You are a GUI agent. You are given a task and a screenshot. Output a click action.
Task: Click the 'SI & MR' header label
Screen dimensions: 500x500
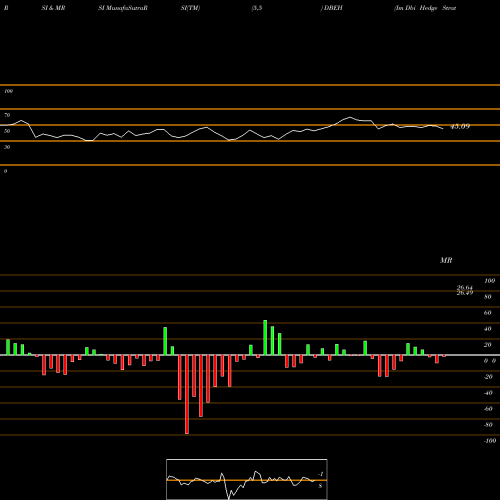[x=53, y=8]
